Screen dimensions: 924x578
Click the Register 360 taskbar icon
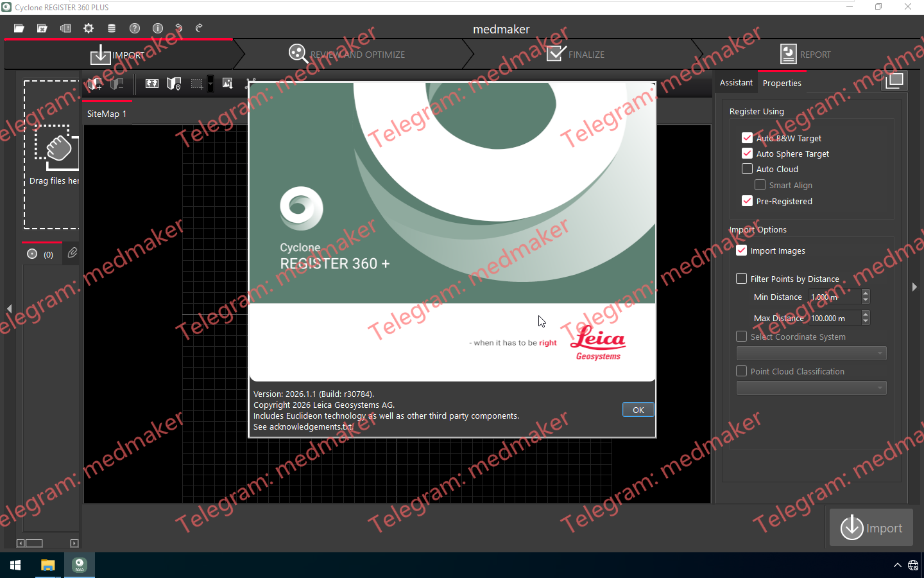80,565
